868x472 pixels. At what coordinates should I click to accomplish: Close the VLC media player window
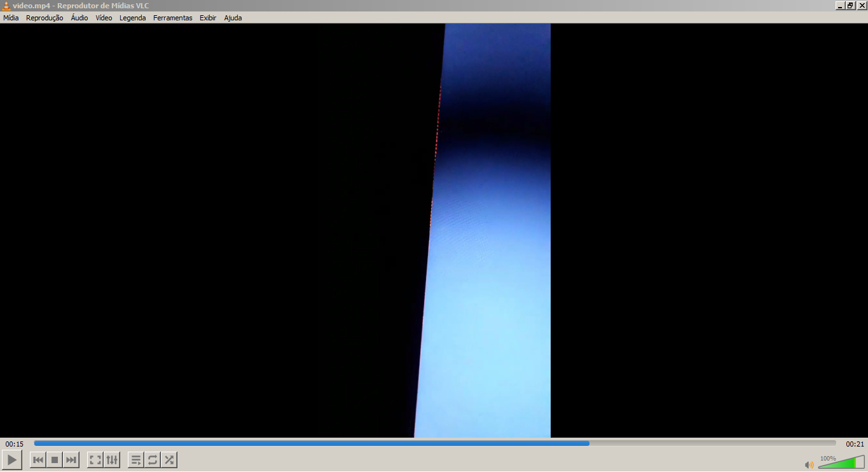[862, 6]
